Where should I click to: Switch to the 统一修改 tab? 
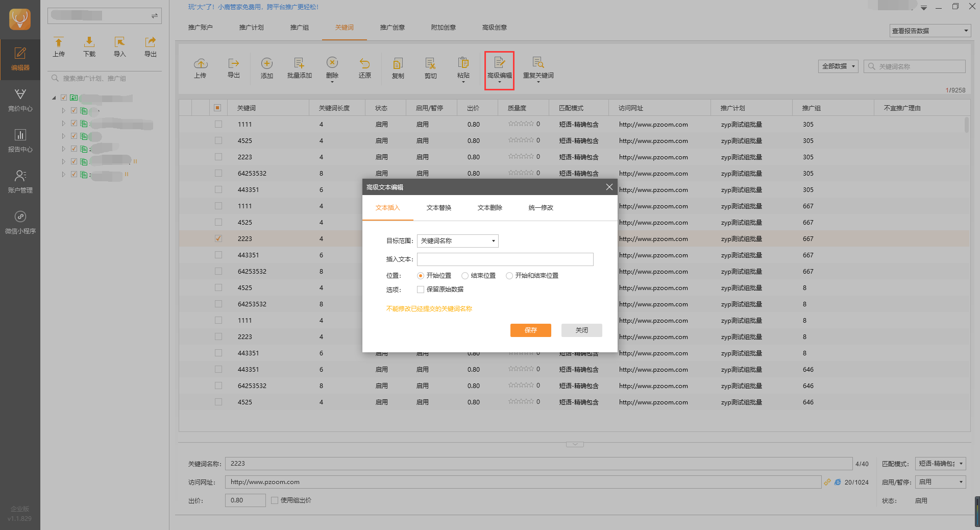[541, 208]
